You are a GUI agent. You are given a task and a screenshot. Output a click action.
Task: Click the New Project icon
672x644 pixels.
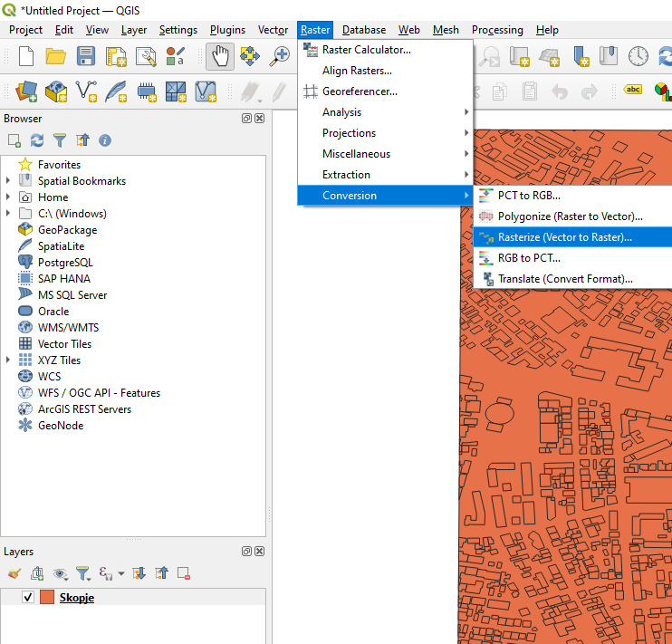[26, 56]
